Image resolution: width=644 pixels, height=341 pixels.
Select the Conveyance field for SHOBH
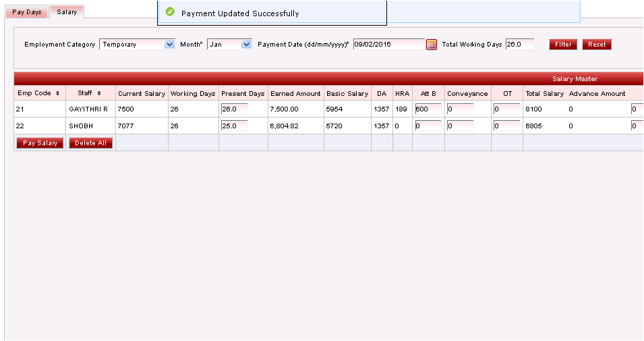click(460, 126)
